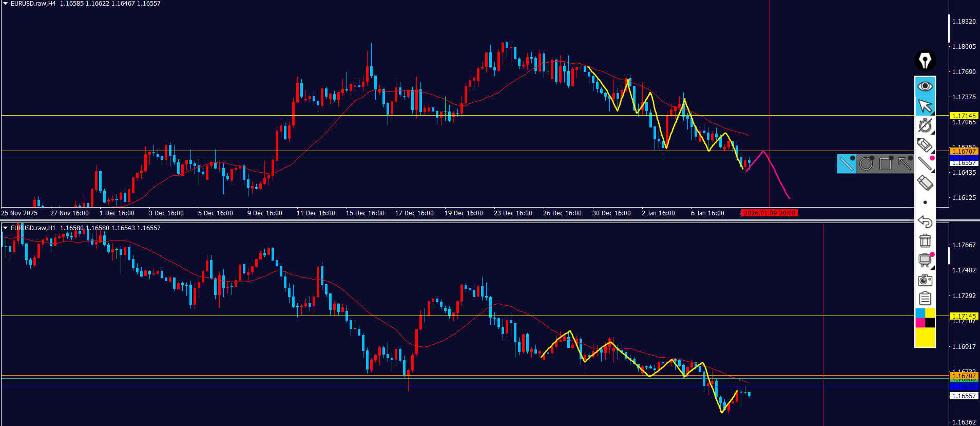Click the black pen nib logo button
This screenshot has width=980, height=426.
(x=925, y=61)
